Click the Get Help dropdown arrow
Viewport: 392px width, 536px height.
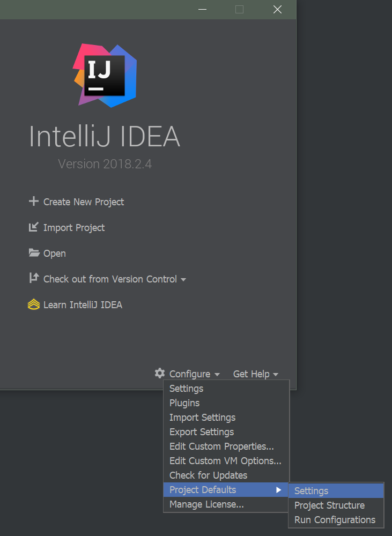276,375
